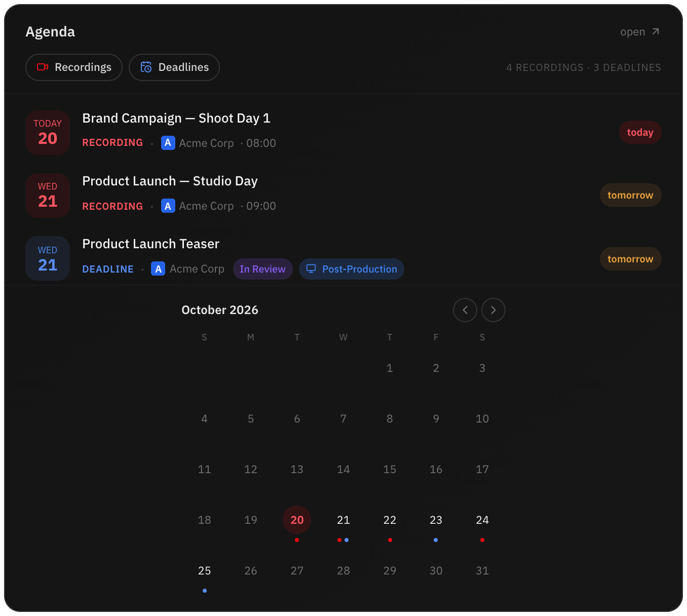Select October 20 in the calendar

click(297, 520)
